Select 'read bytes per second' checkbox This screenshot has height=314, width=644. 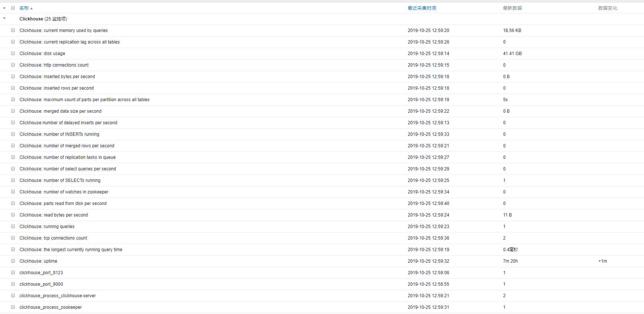coord(13,215)
